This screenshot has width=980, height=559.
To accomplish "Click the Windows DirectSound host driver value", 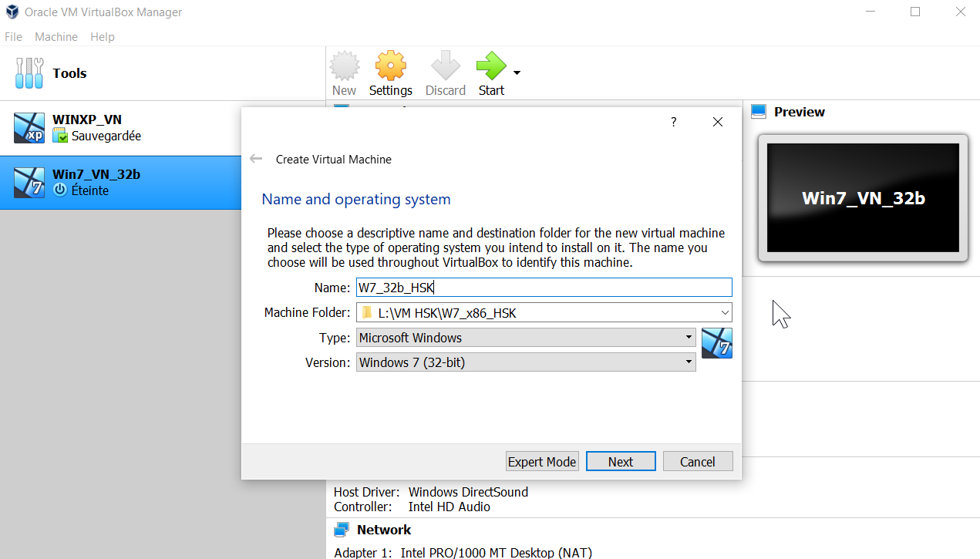I will click(468, 492).
